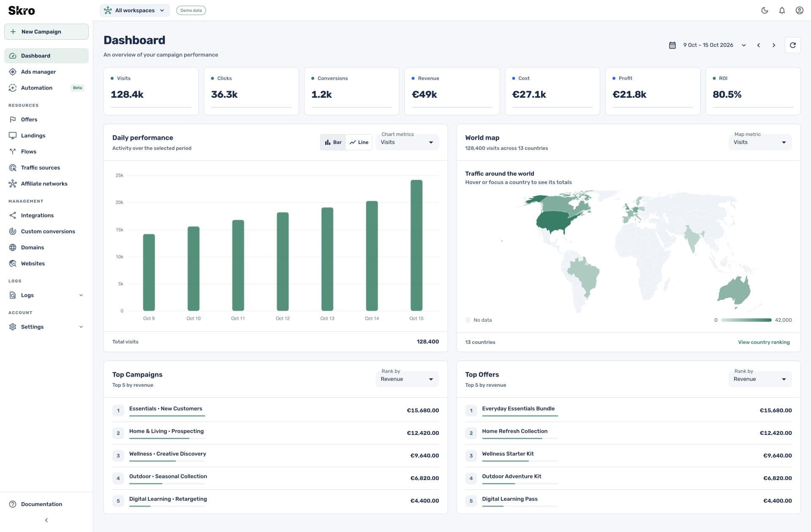Click the refresh dashboard button
The width and height of the screenshot is (811, 532).
point(792,45)
